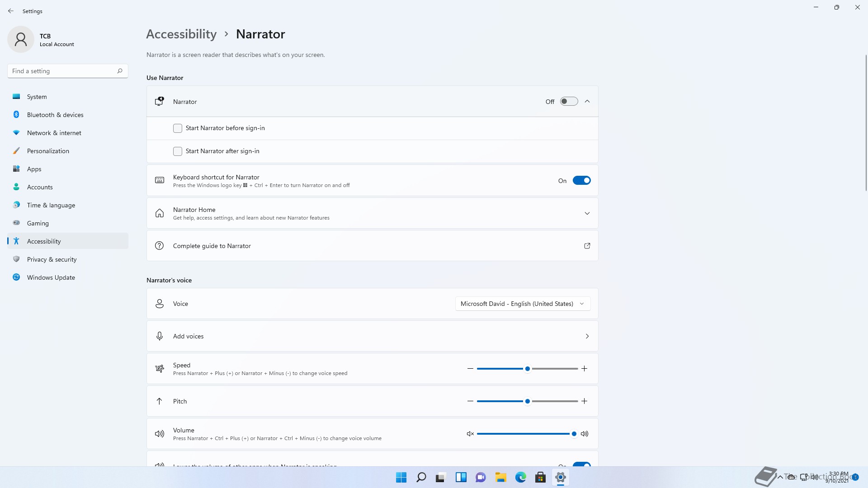
Task: Collapse the Narrator section chevron
Action: (x=587, y=101)
